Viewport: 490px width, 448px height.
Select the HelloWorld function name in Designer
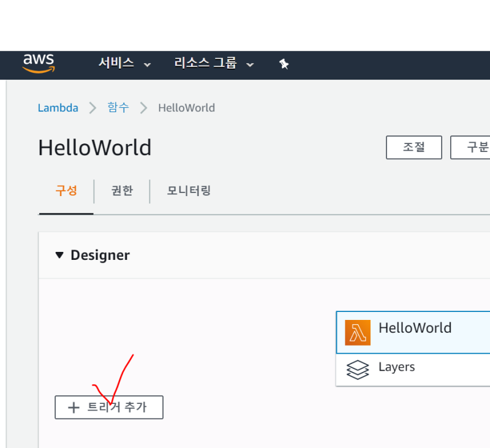(x=415, y=328)
